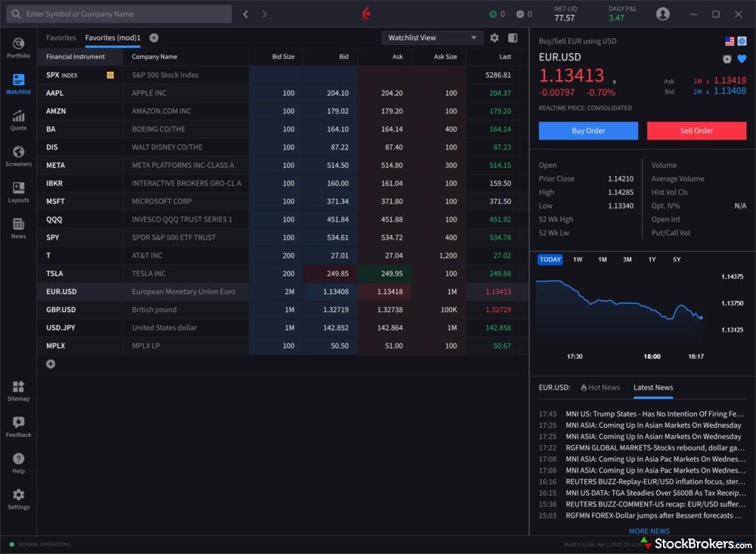
Task: Click the Feedback icon in sidebar
Action: tap(18, 427)
